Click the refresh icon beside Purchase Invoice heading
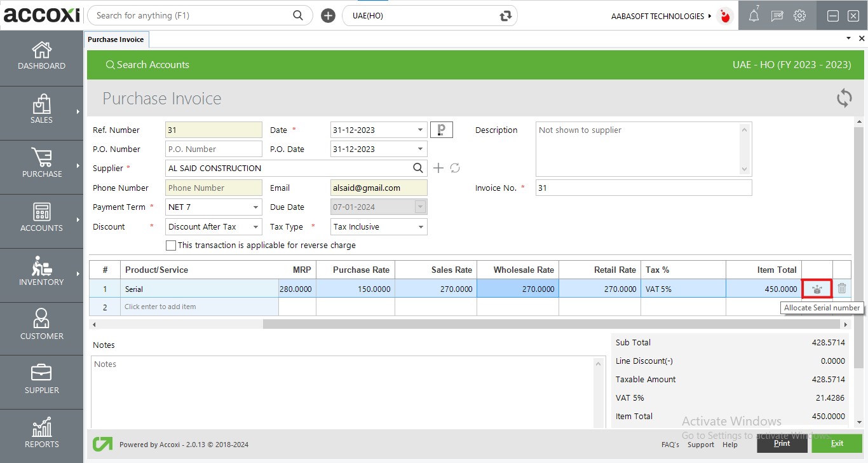Viewport: 868px width, 463px height. (844, 98)
